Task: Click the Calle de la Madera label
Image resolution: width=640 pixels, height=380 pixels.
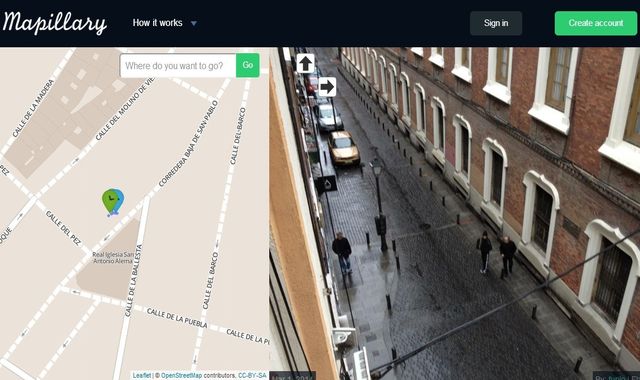Action: (33, 109)
